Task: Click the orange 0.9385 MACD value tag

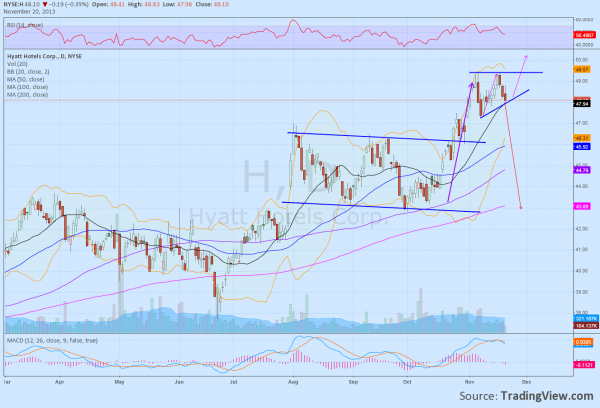Action: point(584,342)
